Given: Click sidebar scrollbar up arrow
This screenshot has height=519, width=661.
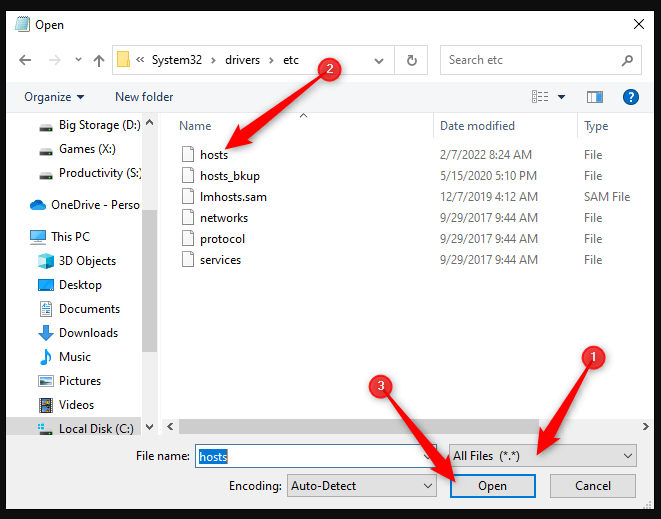Looking at the screenshot, I should (149, 123).
